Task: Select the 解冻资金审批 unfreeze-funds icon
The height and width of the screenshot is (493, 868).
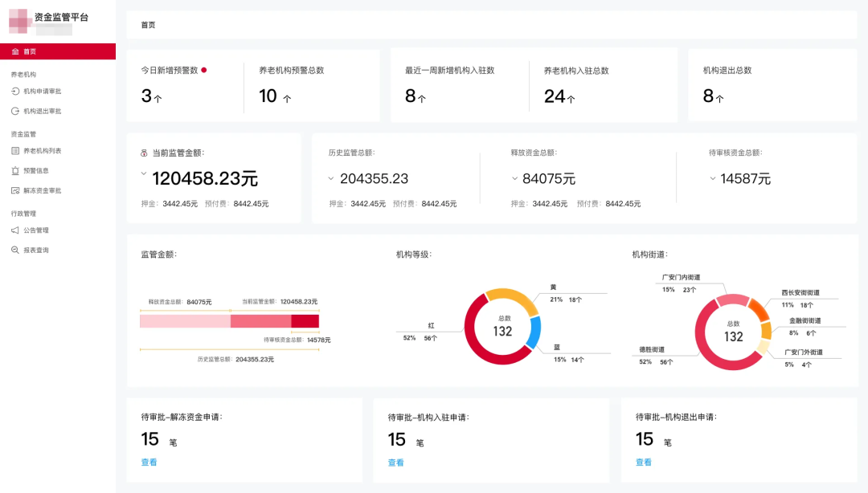Action: [17, 190]
